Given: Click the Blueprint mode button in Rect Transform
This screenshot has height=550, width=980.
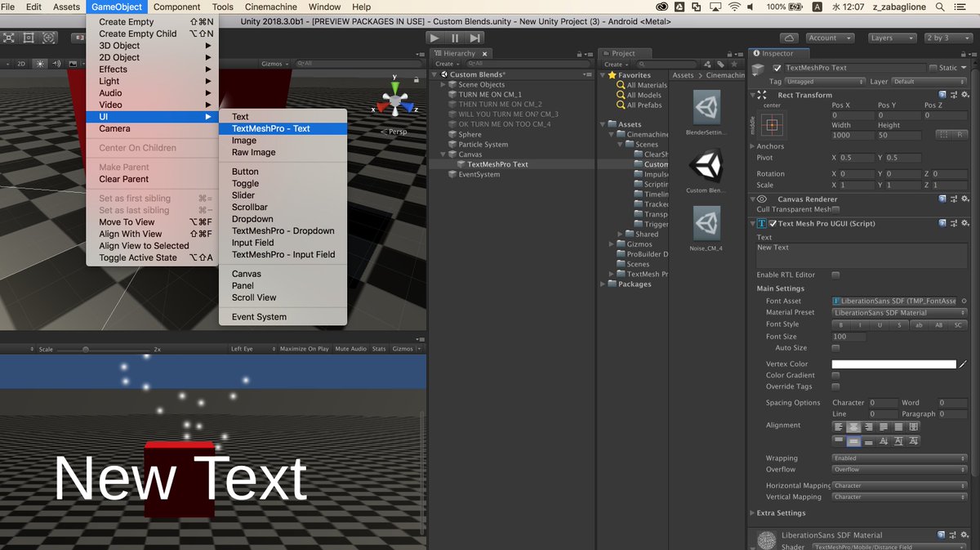Looking at the screenshot, I should [x=944, y=134].
